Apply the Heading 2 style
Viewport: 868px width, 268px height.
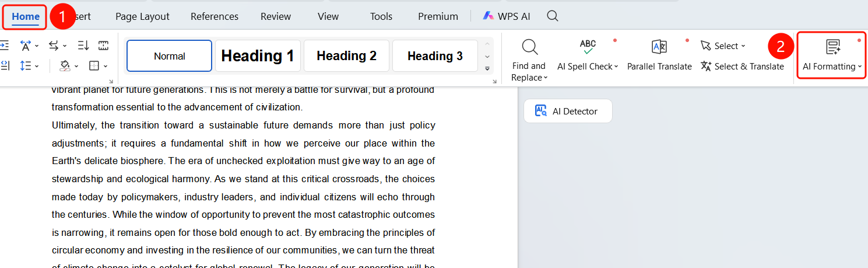346,56
